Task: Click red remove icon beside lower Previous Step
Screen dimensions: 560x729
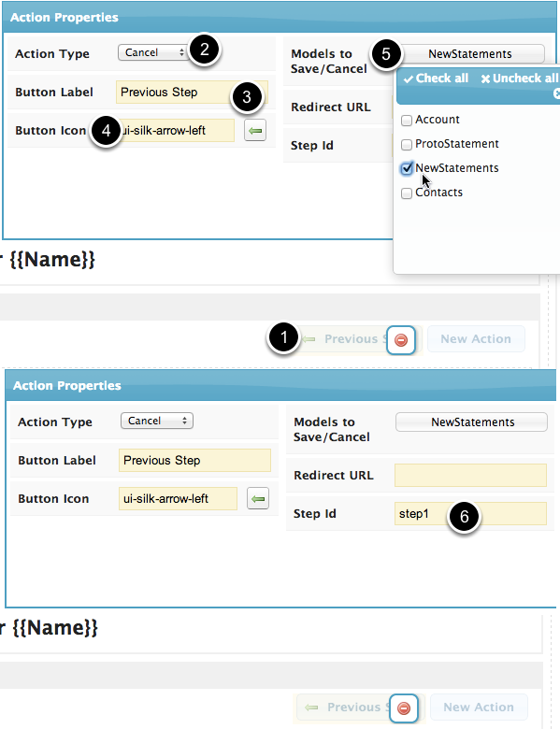Action: click(x=404, y=708)
